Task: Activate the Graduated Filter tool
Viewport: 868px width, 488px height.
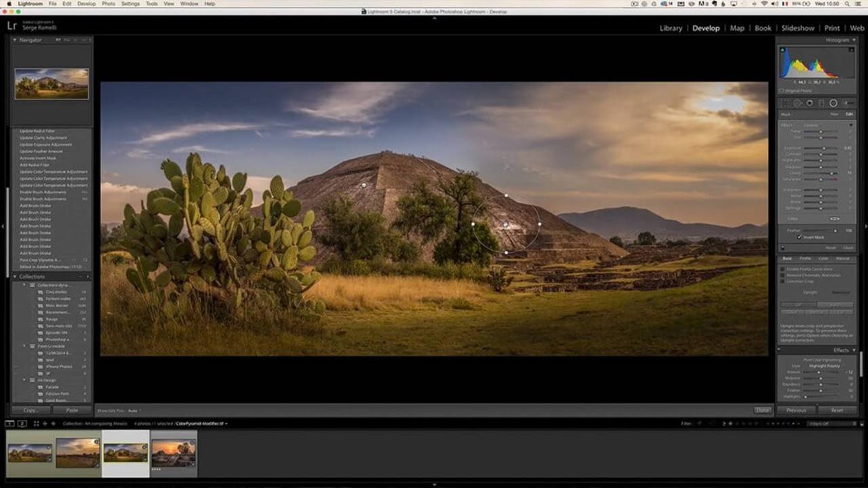Action: point(821,103)
